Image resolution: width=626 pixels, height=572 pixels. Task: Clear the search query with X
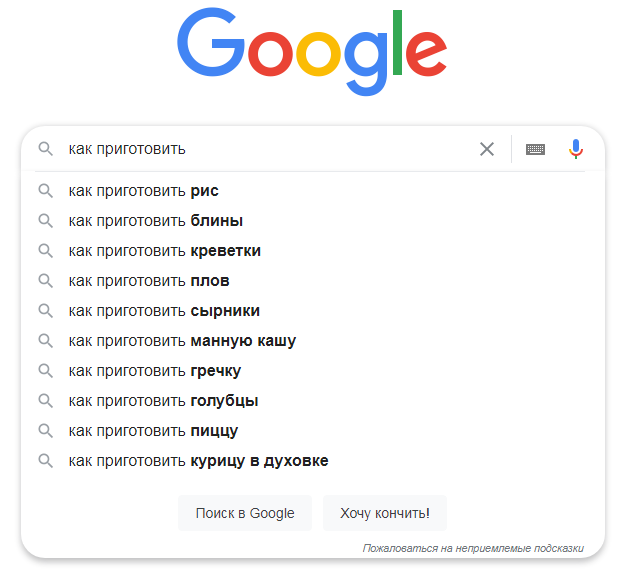(487, 149)
